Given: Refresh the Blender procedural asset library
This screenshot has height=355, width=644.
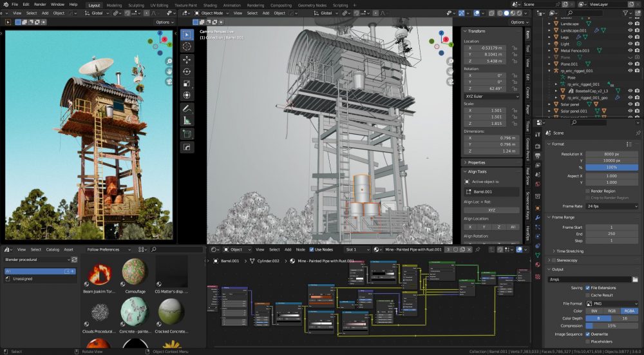Looking at the screenshot, I should 74,260.
